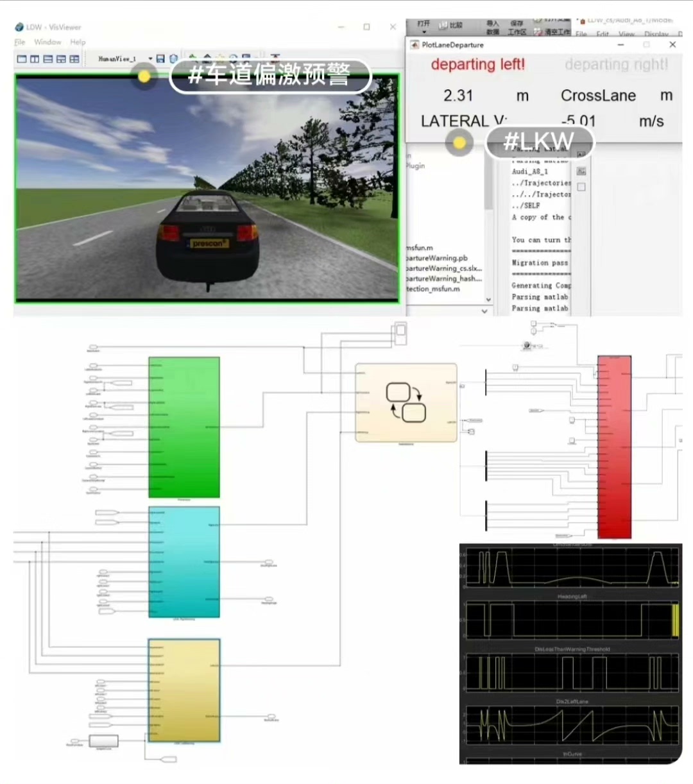The image size is (693, 784).
Task: Click the -5.01 lateral velocity value
Action: point(578,121)
